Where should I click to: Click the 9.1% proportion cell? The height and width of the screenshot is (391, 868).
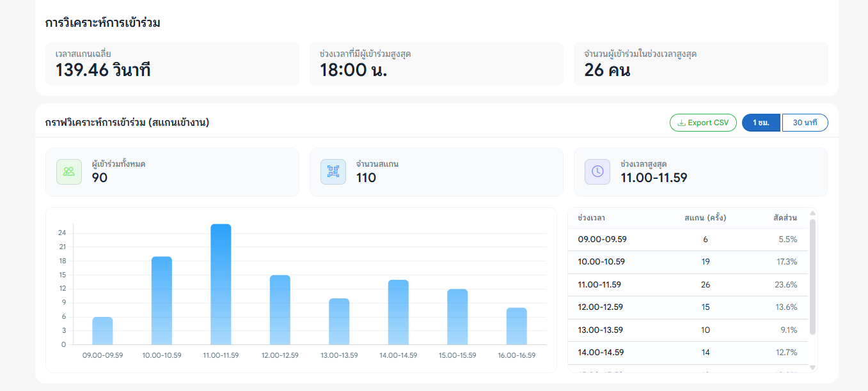point(789,330)
